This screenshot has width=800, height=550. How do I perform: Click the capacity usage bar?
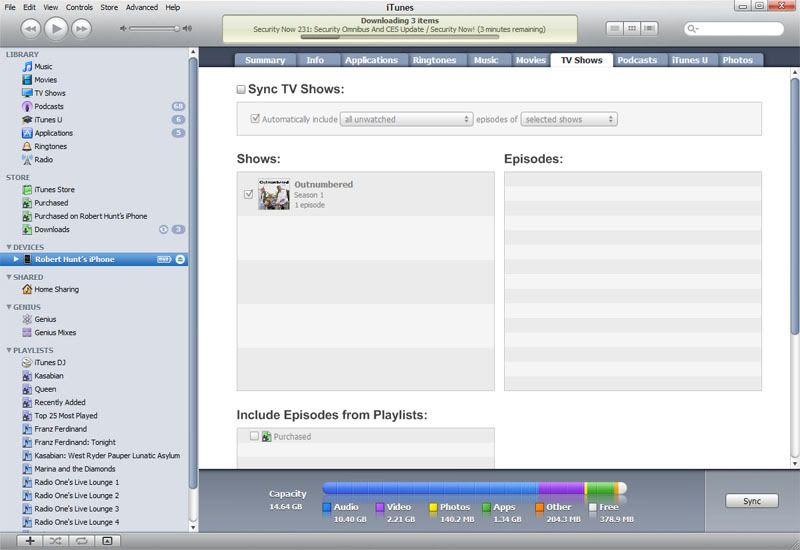(474, 488)
